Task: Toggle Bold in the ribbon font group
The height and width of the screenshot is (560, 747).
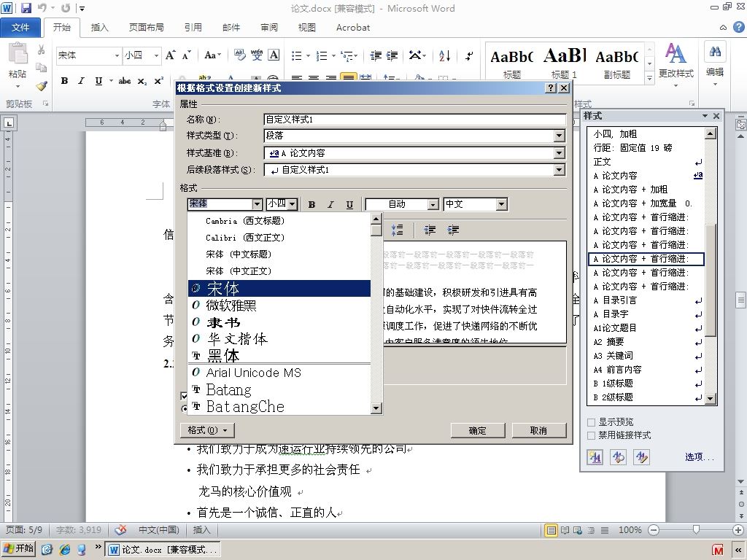Action: click(64, 81)
